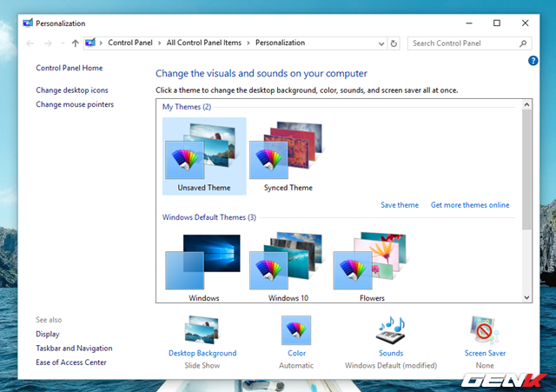Click the theme list scroll up arrow

pos(526,104)
